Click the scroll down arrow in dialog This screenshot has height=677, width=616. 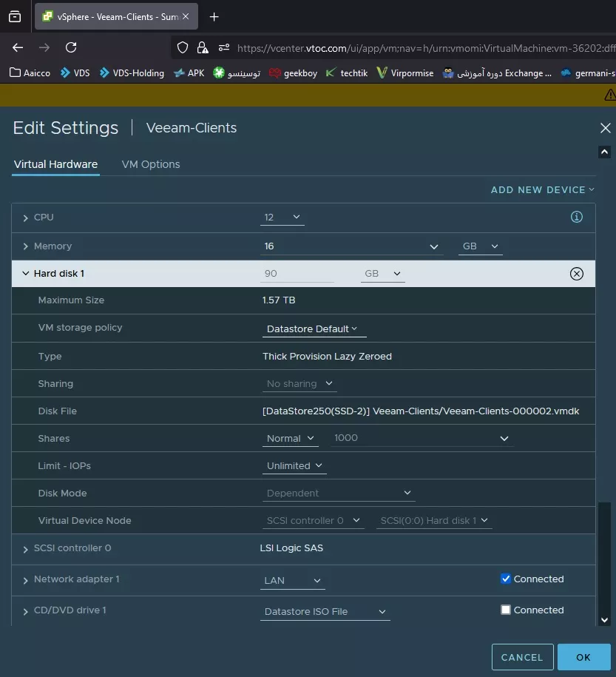coord(604,620)
